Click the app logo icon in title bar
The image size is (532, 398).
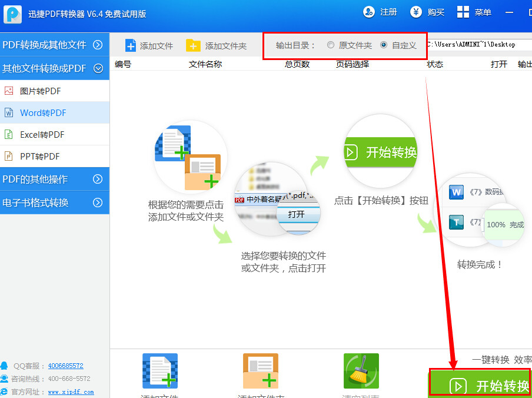[12, 14]
